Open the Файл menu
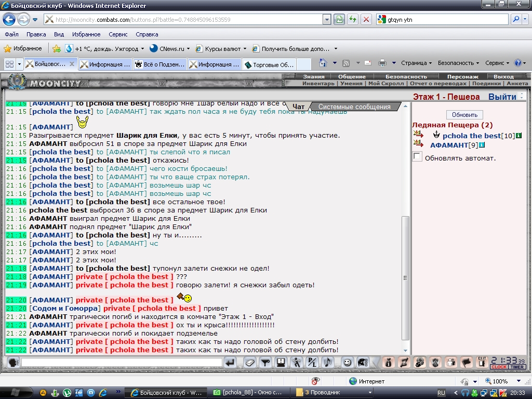 pos(11,34)
